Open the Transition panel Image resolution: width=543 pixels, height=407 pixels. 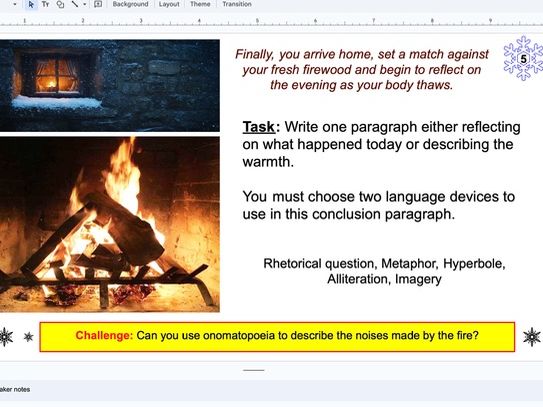click(237, 5)
